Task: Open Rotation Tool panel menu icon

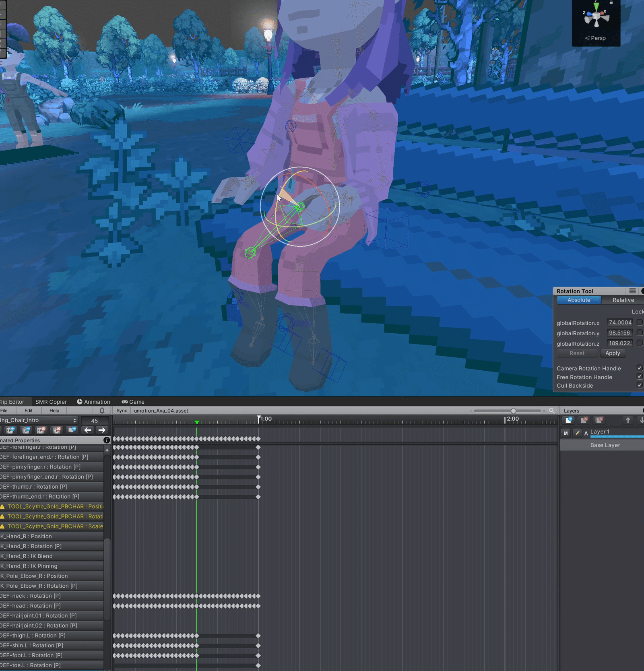Action: [632, 291]
